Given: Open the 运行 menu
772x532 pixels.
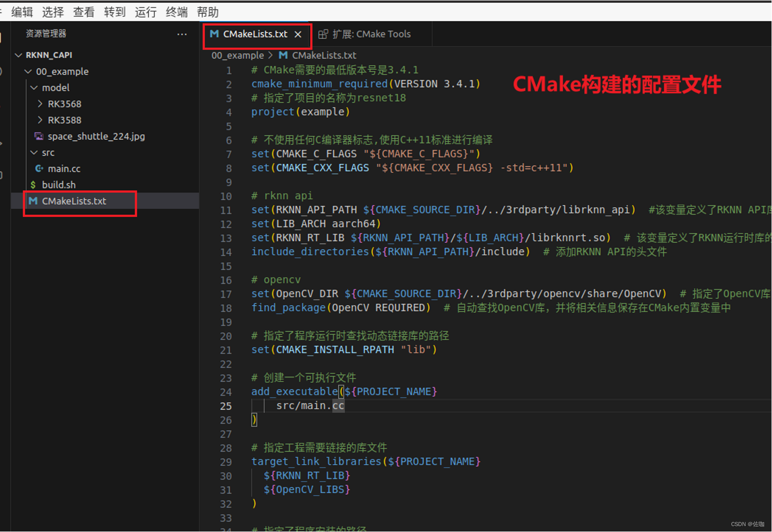Looking at the screenshot, I should pos(146,12).
